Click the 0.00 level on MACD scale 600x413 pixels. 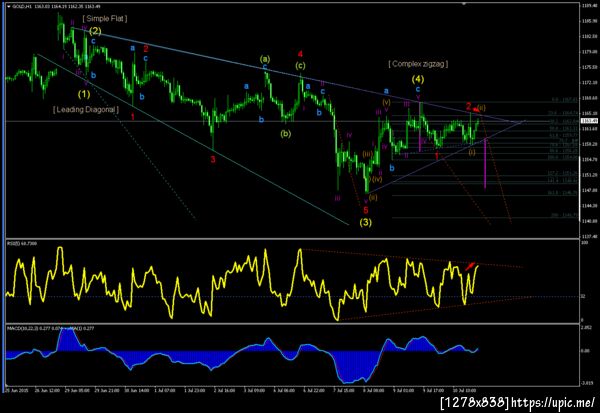pyautogui.click(x=585, y=350)
